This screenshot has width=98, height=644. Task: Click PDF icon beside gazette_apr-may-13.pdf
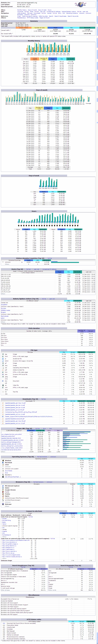(x=3, y=403)
